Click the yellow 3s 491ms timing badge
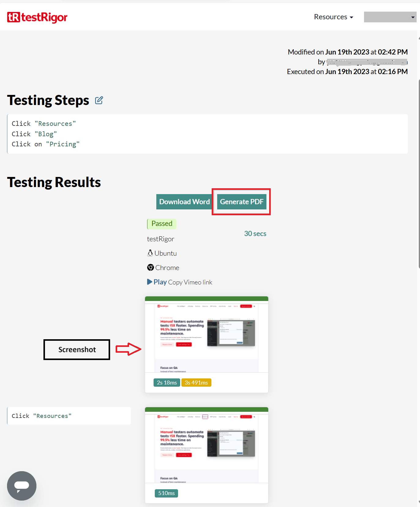 coord(196,383)
